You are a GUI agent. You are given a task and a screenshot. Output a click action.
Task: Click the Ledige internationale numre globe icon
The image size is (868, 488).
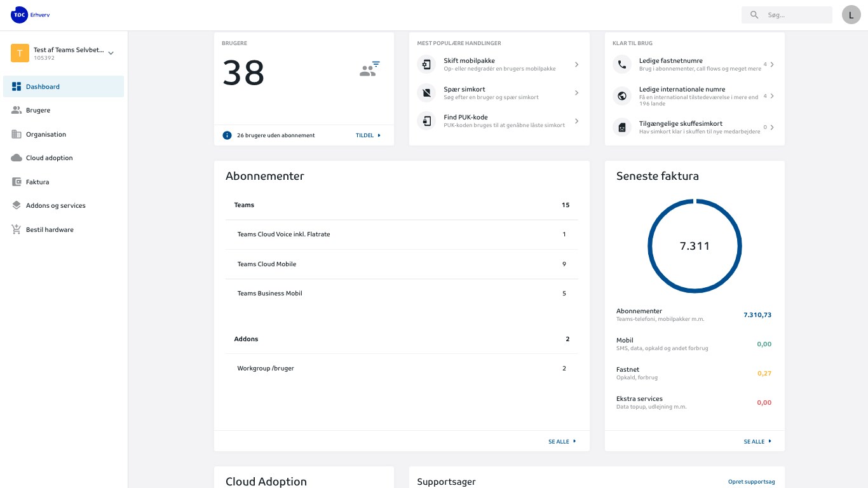point(621,96)
